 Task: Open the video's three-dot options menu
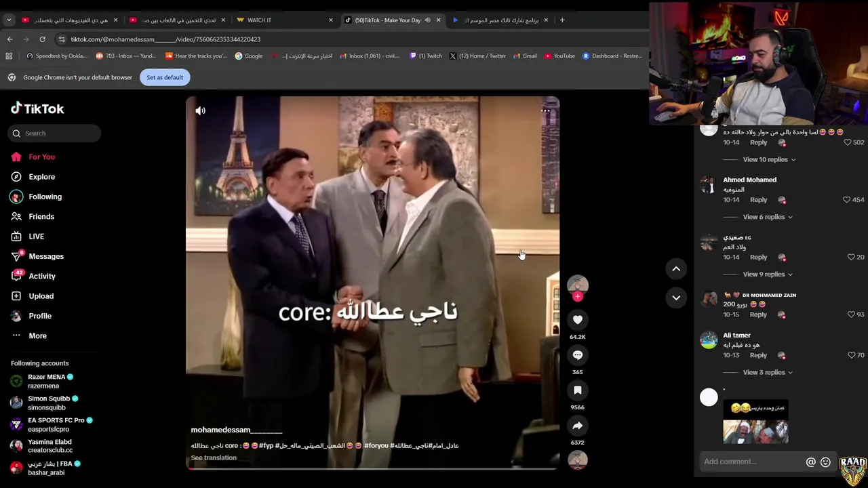click(545, 110)
